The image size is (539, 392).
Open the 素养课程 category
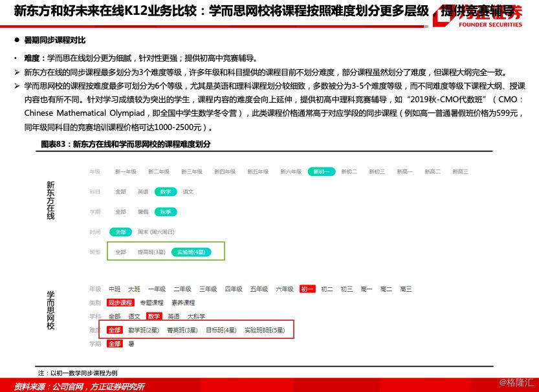183,303
